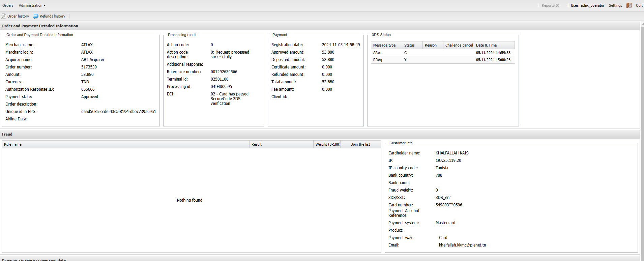The image size is (644, 261).
Task: Click the Date & Time column header
Action: point(486,45)
